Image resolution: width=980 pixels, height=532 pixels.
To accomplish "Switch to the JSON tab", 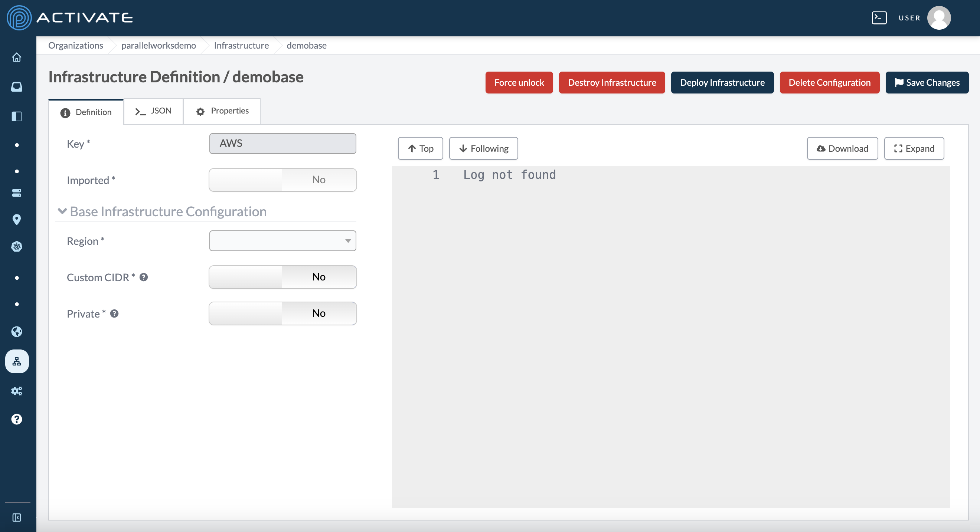I will (x=153, y=111).
